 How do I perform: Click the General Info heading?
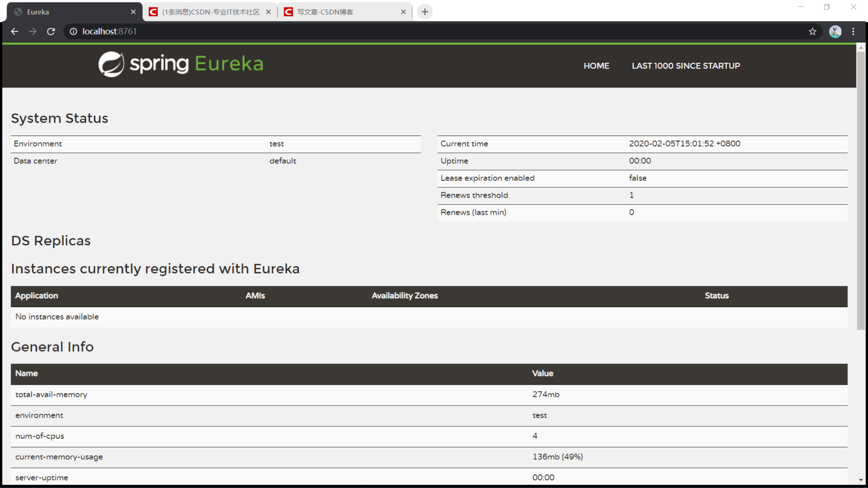[52, 347]
